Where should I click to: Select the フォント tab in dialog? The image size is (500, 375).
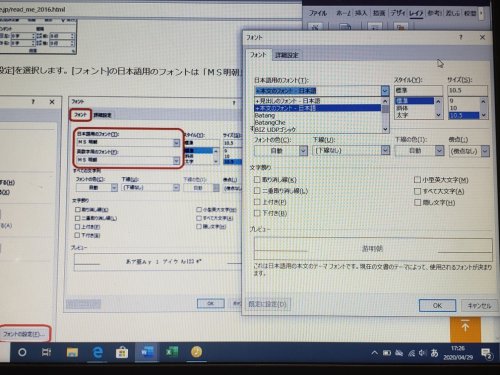[x=258, y=54]
